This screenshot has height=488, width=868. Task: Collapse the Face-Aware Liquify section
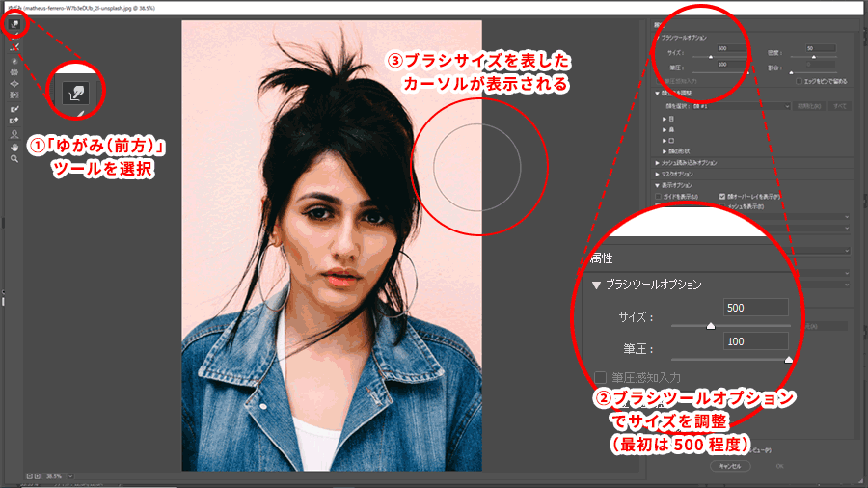[657, 93]
